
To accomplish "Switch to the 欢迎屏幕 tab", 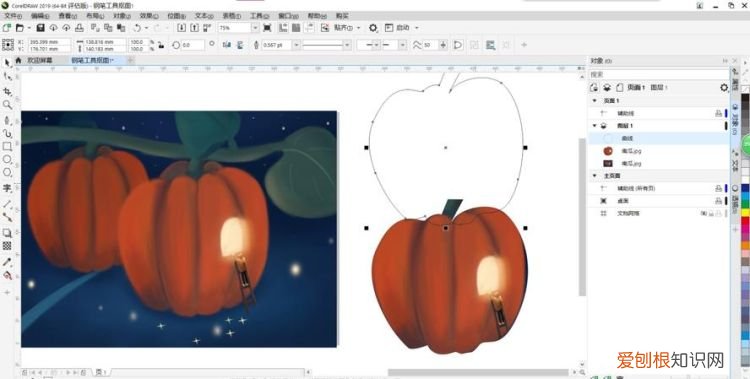I will click(40, 60).
